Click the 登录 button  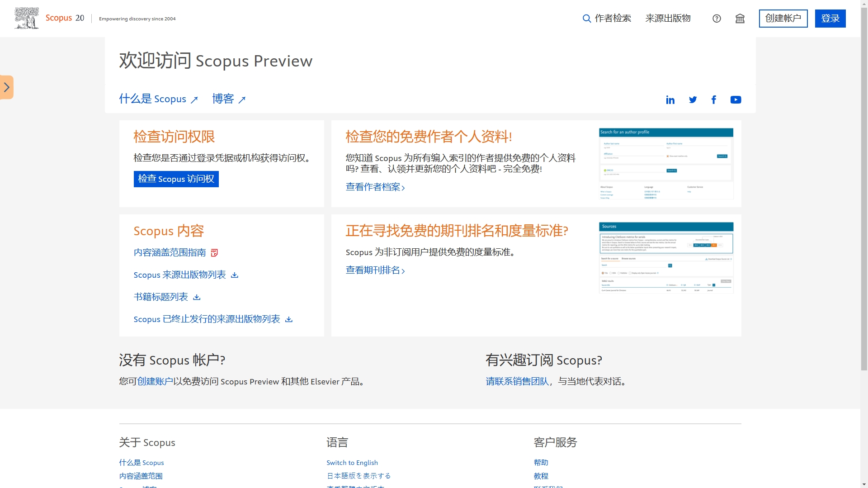coord(830,19)
